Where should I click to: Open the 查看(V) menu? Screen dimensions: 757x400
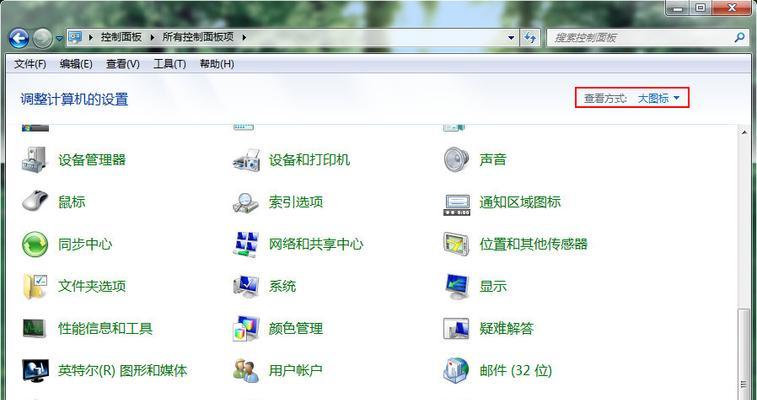click(123, 64)
